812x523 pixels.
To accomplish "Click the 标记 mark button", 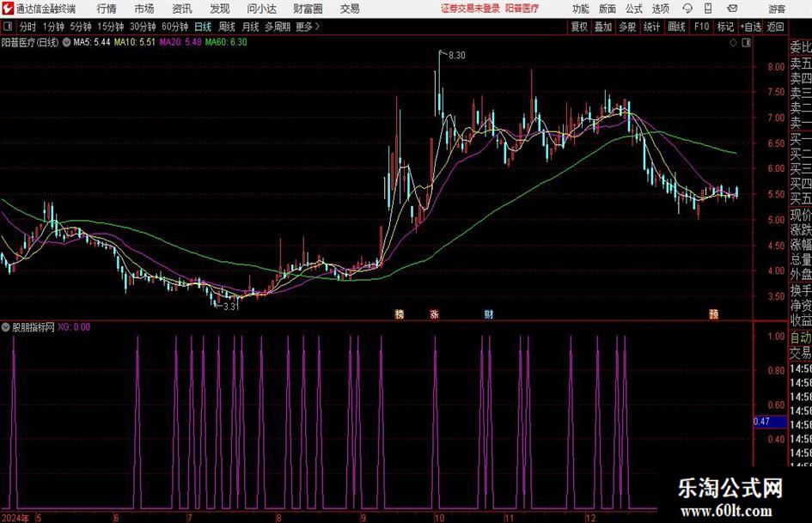I will tap(725, 27).
